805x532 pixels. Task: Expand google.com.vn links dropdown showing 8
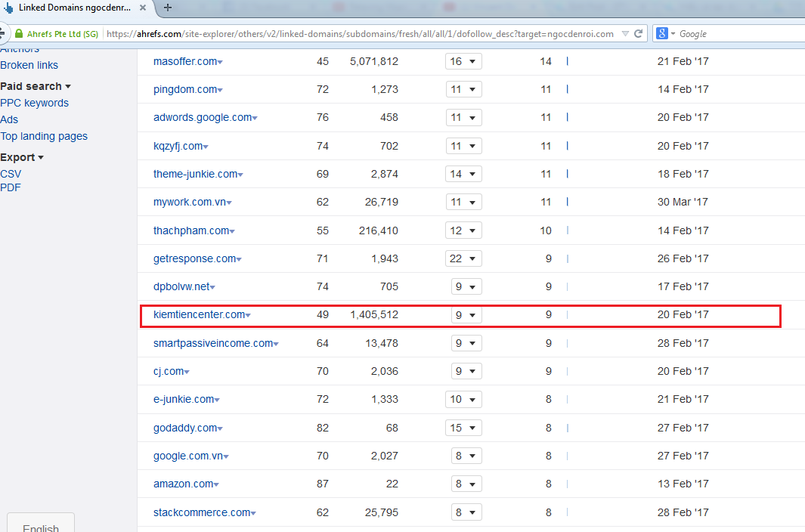[x=466, y=456]
